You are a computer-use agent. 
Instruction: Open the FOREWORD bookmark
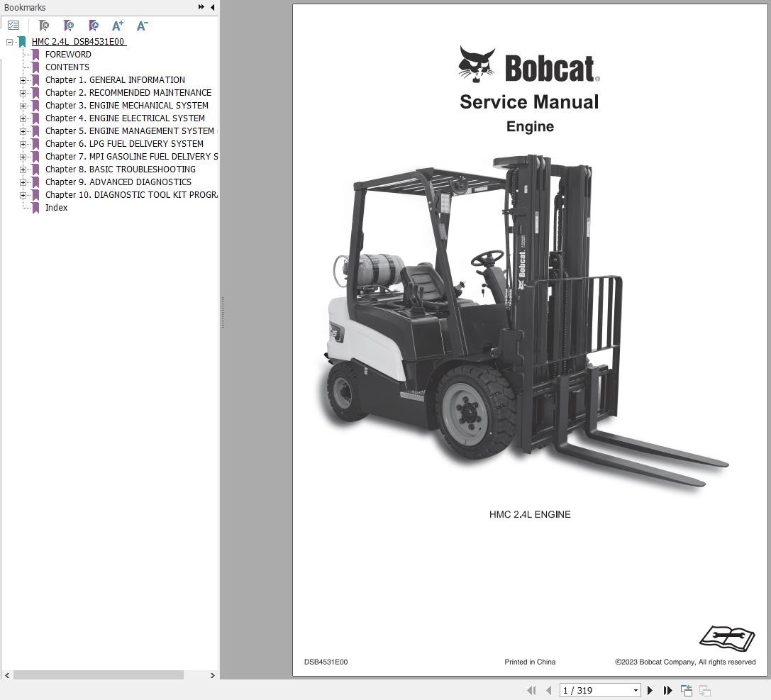tap(67, 54)
